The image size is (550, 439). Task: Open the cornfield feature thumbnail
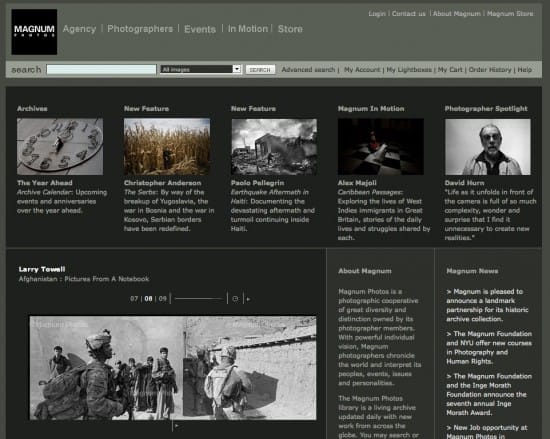167,147
